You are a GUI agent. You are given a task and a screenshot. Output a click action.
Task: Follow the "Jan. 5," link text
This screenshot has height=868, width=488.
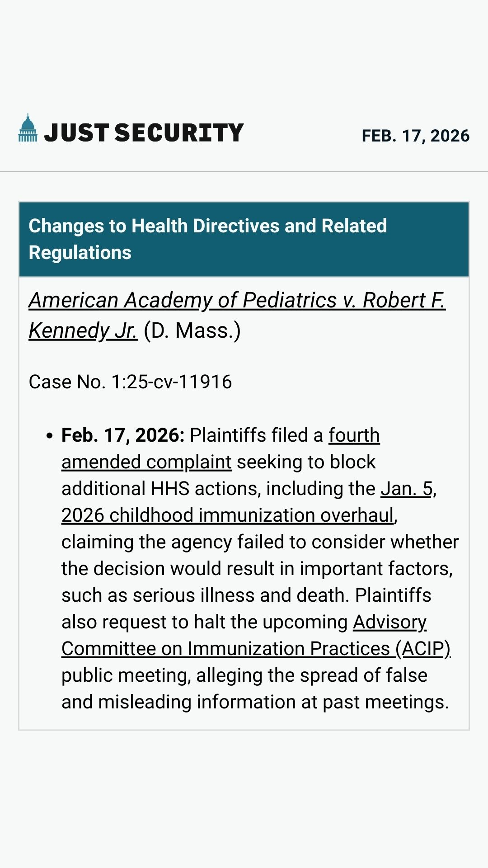click(x=407, y=489)
